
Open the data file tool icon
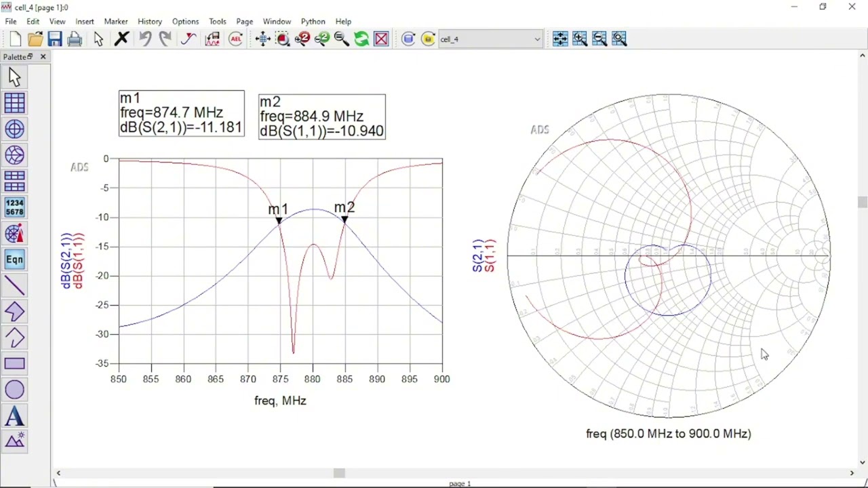pyautogui.click(x=212, y=39)
